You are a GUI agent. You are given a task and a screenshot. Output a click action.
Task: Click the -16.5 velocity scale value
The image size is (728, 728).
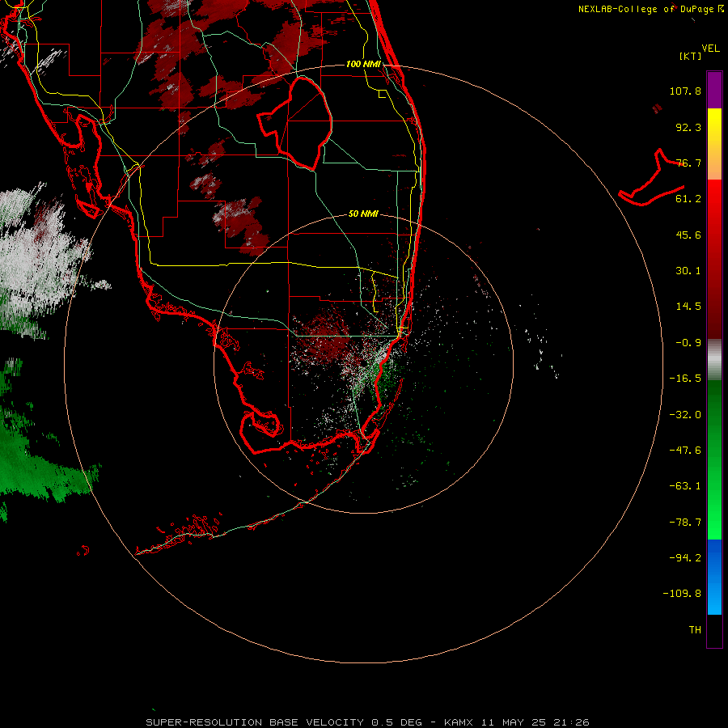click(685, 379)
